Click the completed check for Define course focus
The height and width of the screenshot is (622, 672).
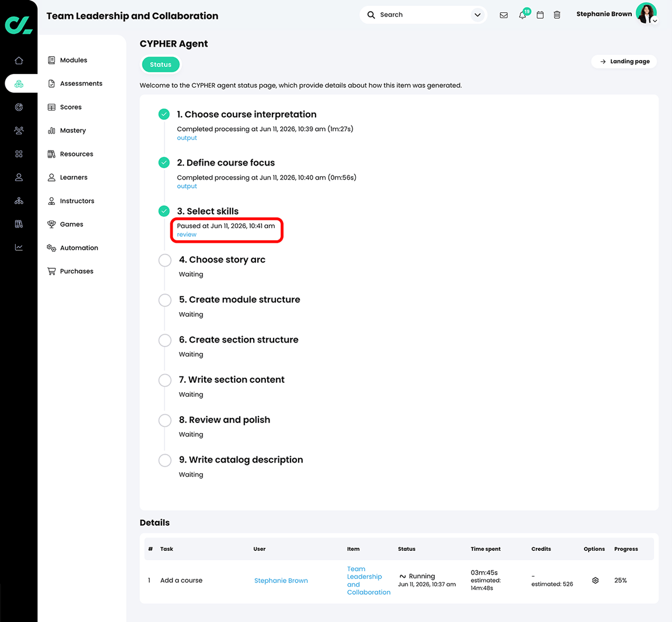[164, 162]
